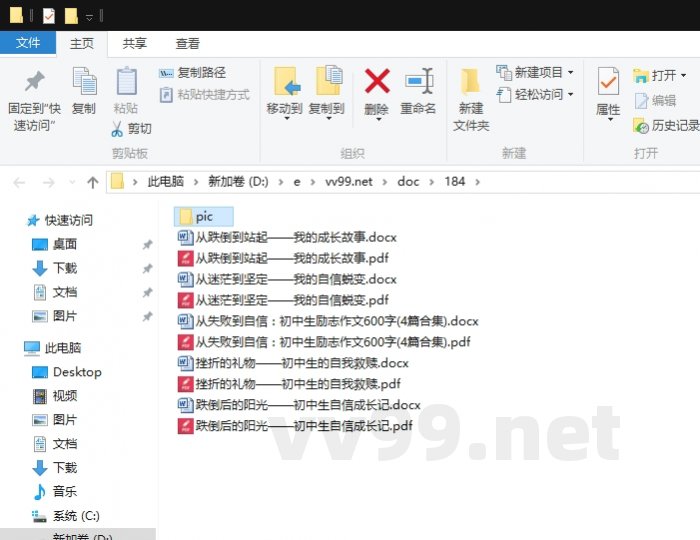
Task: Select 从跌倒到站起——我的成长故事.docx
Action: click(287, 237)
